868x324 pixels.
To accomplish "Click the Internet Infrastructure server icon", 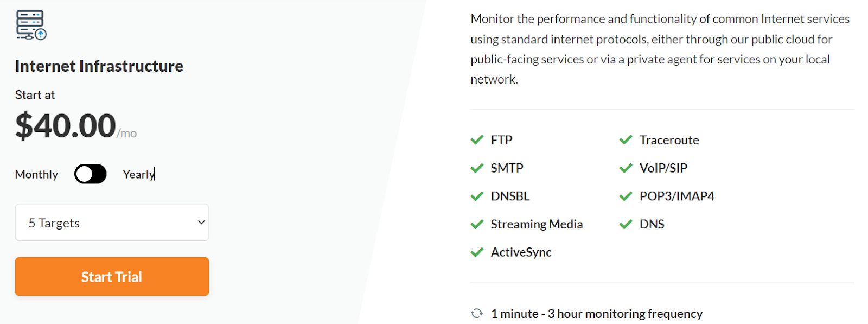I will click(31, 25).
